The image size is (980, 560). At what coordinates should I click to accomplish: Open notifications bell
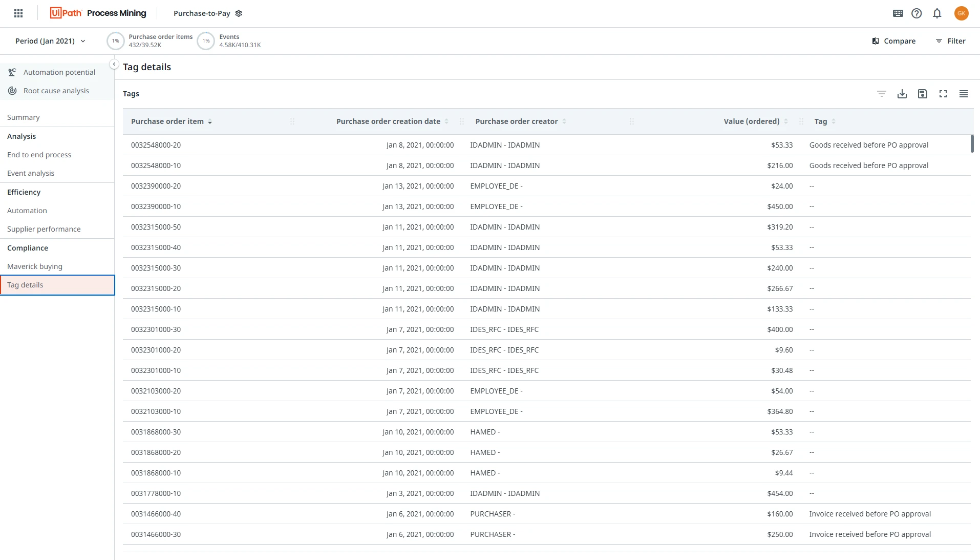(x=937, y=13)
